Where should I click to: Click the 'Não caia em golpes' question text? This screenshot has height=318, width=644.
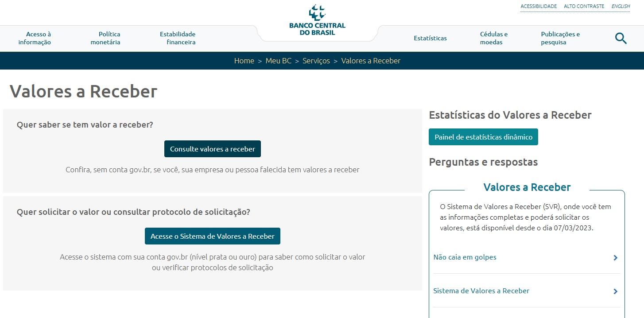tap(465, 257)
